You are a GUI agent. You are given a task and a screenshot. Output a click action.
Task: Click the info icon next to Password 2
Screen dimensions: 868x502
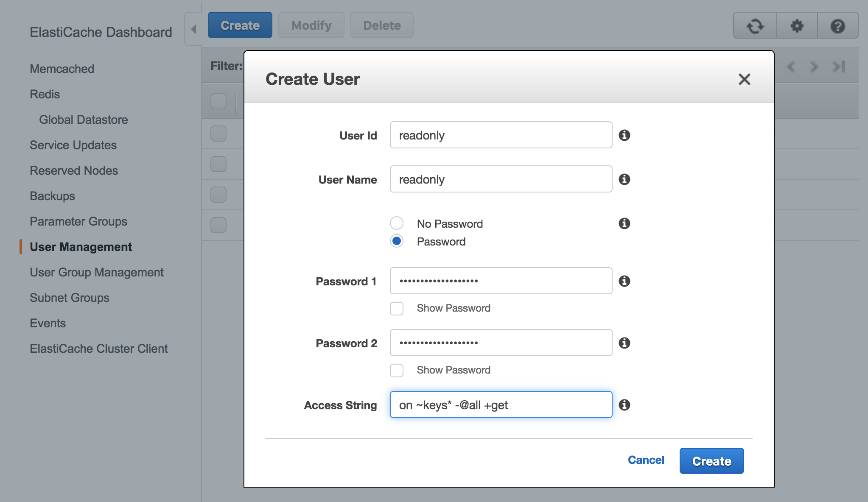625,343
